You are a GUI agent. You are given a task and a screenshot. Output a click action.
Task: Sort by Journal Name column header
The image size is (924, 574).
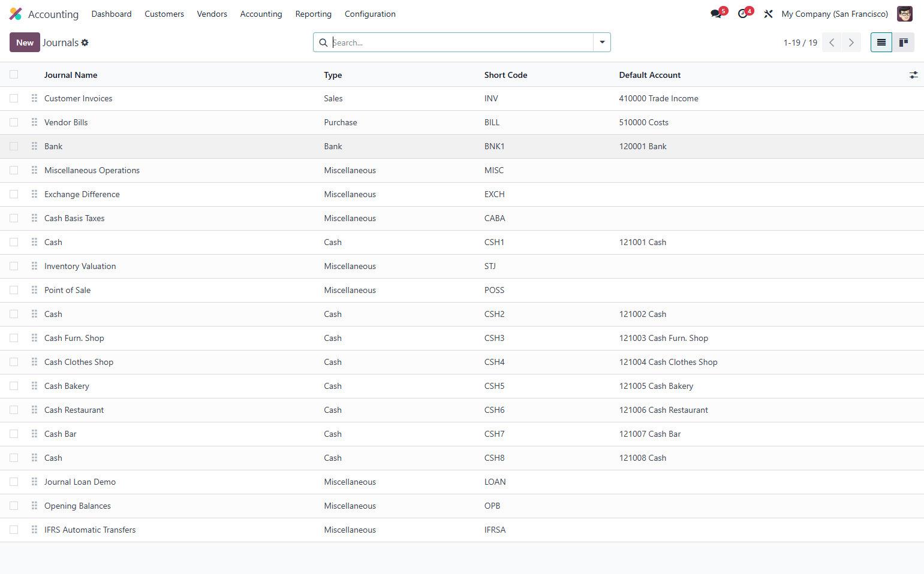71,75
